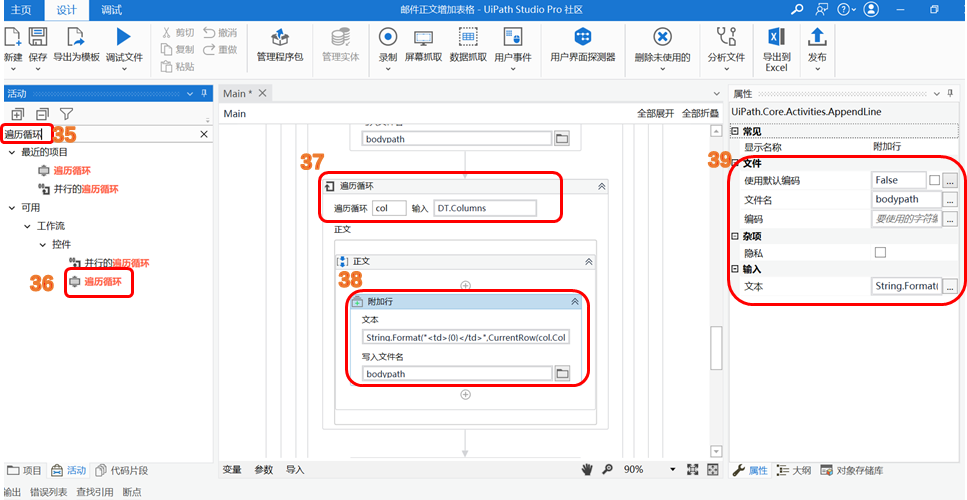This screenshot has height=500, width=967.
Task: Switch to 主页 tab
Action: (21, 9)
